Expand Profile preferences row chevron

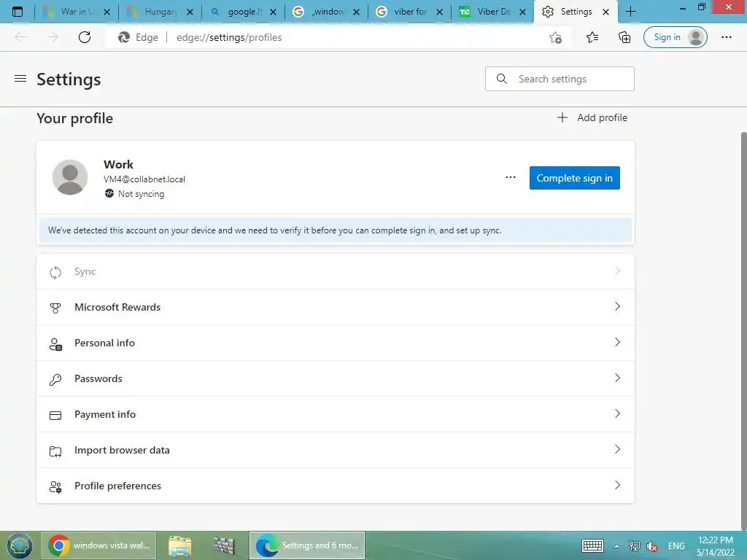(x=617, y=485)
